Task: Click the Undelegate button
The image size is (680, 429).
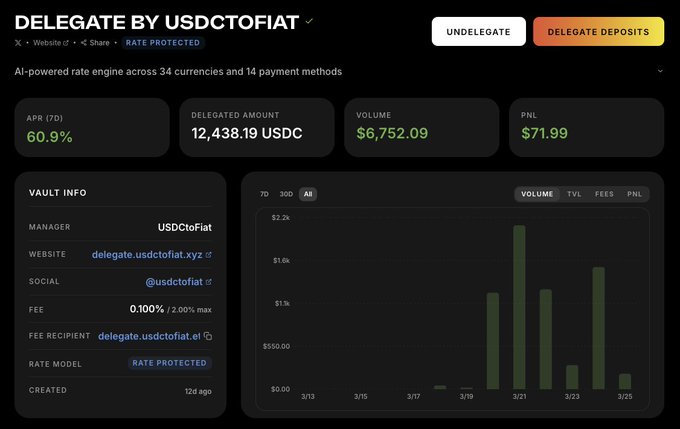Action: click(478, 32)
